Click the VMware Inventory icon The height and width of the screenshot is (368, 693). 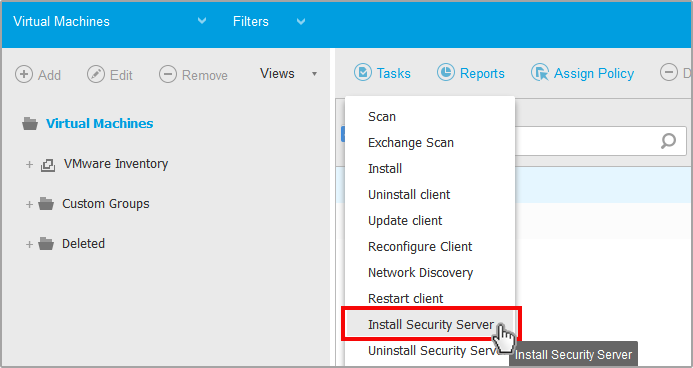point(48,165)
